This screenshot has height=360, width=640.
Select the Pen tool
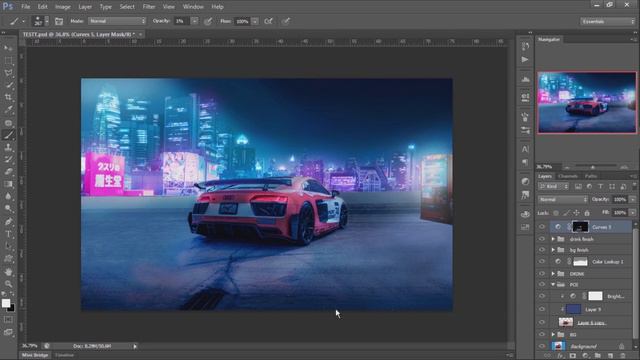[x=8, y=222]
